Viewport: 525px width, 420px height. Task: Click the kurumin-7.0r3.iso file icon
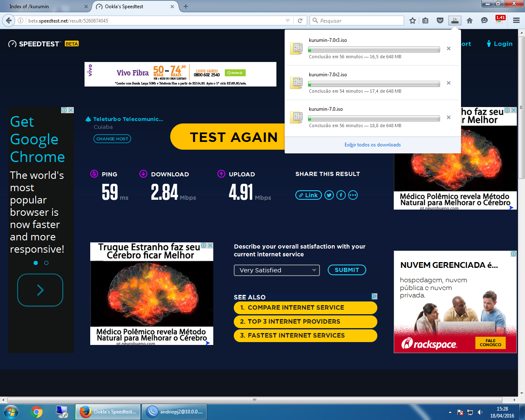[297, 48]
